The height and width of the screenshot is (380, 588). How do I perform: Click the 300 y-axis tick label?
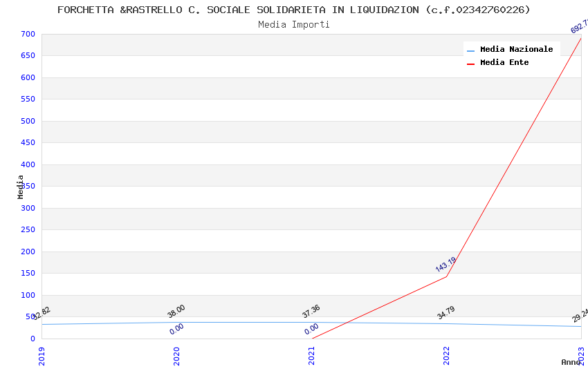pos(28,208)
